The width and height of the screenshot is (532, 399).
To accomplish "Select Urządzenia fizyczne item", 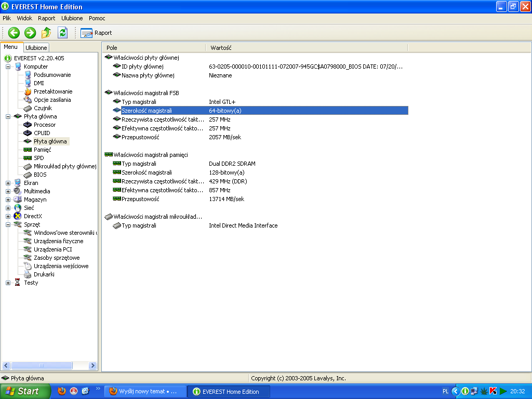I will pyautogui.click(x=58, y=241).
